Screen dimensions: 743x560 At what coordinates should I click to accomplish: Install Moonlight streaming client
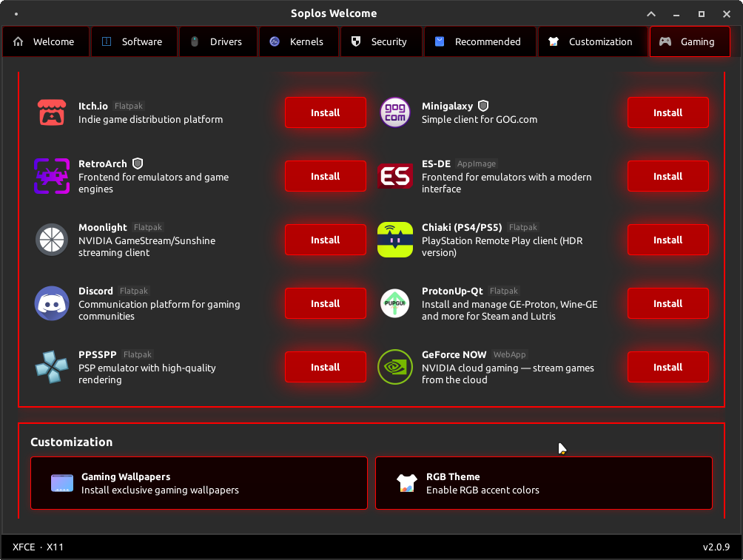click(x=326, y=240)
